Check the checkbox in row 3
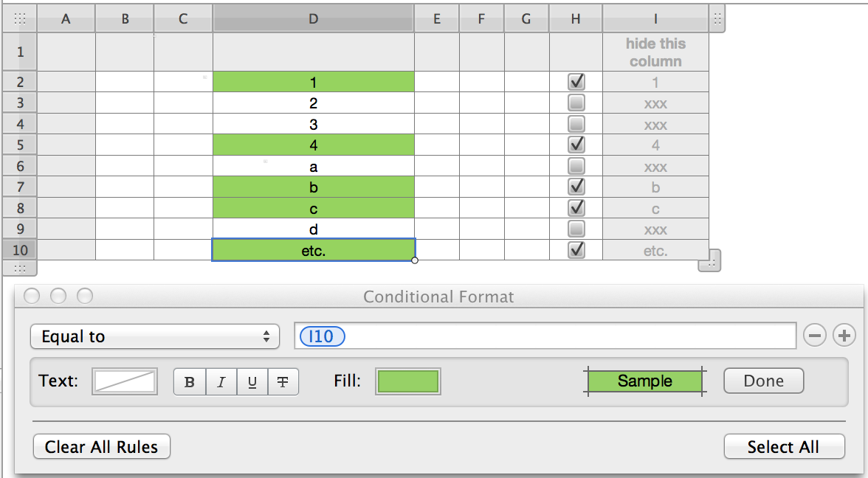 pyautogui.click(x=576, y=103)
